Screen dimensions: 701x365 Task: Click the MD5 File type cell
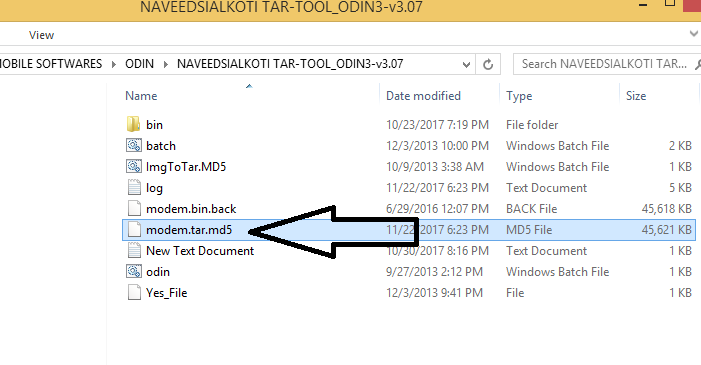[x=529, y=230]
